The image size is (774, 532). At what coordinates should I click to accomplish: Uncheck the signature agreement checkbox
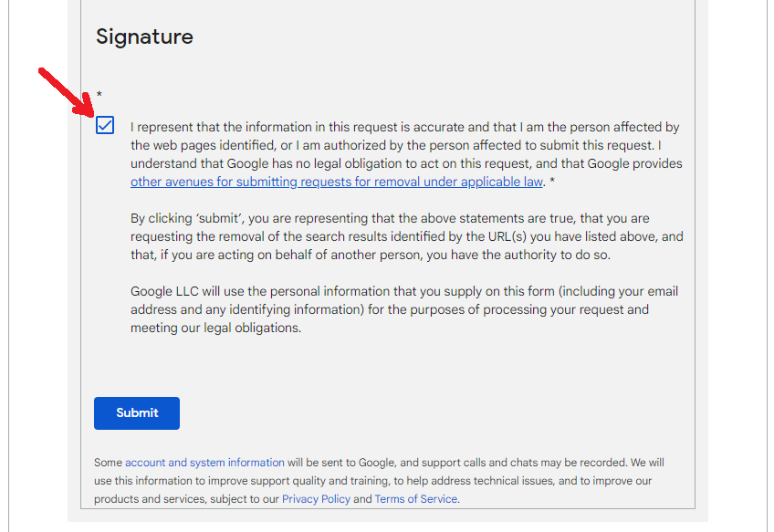[105, 125]
